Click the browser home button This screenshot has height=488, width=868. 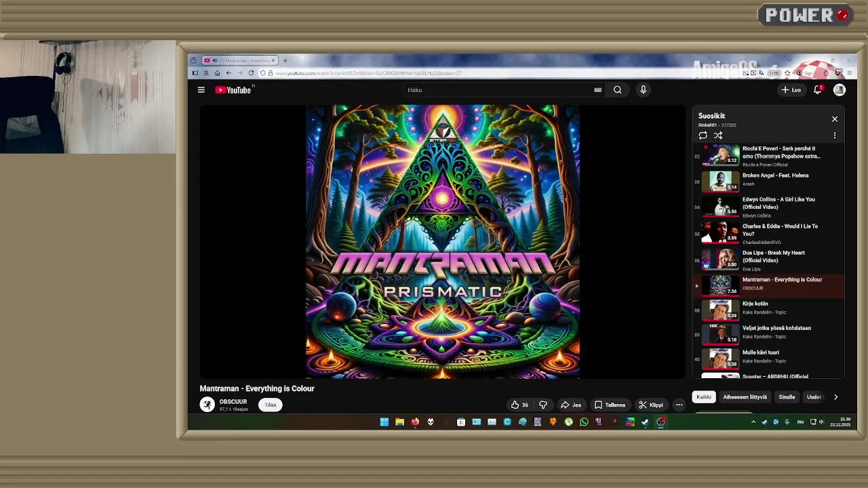(x=217, y=73)
